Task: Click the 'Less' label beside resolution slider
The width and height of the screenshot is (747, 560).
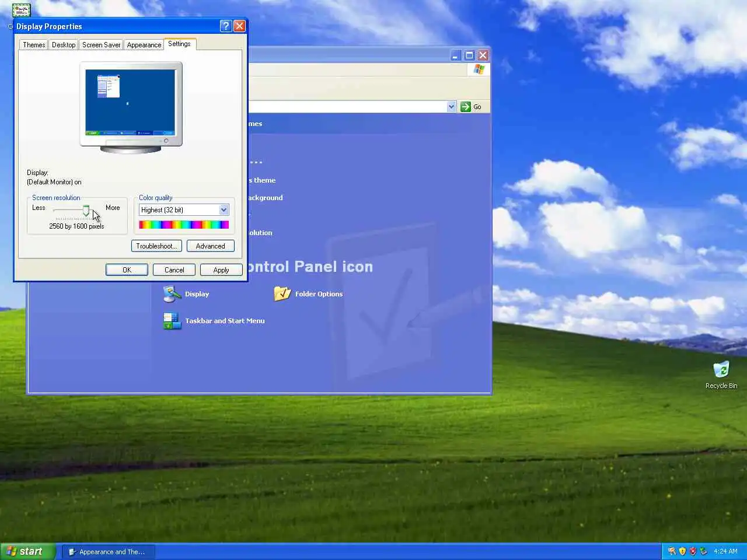Action: pos(39,208)
